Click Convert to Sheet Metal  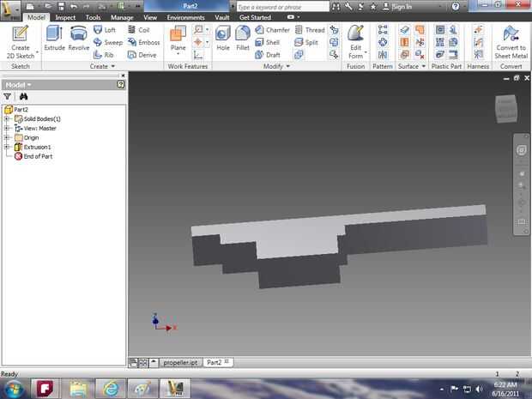pyautogui.click(x=511, y=42)
